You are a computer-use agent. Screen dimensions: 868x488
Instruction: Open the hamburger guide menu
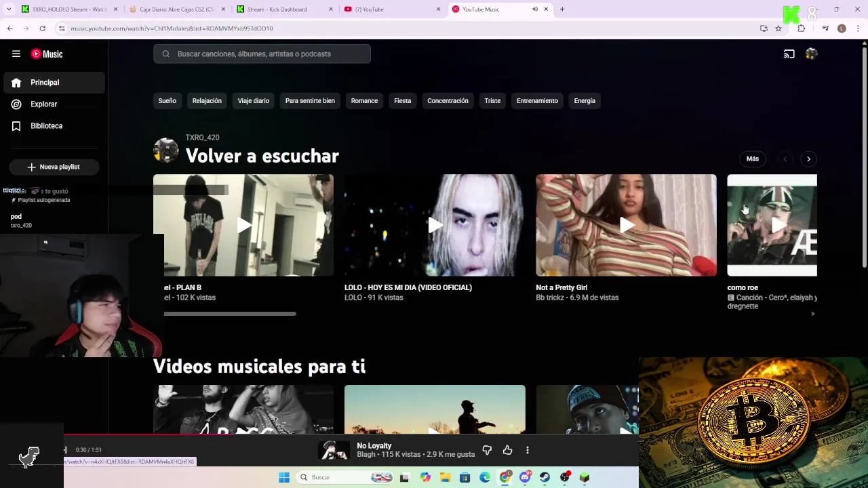[16, 54]
